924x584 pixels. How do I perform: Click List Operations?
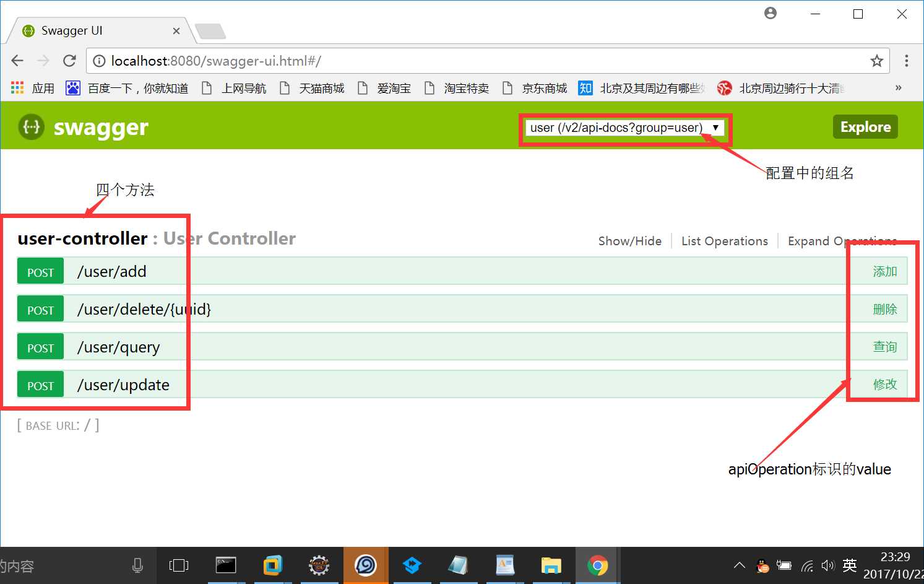pyautogui.click(x=725, y=241)
